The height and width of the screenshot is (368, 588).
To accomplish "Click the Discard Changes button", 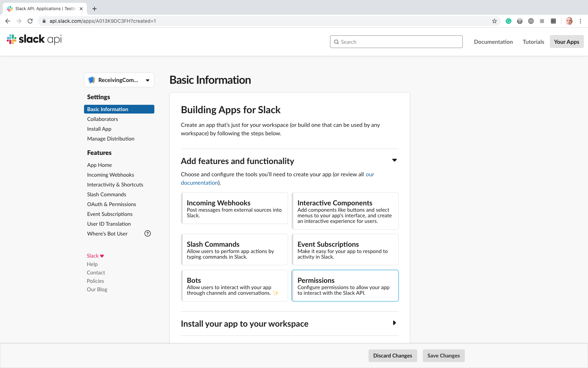I will 393,356.
